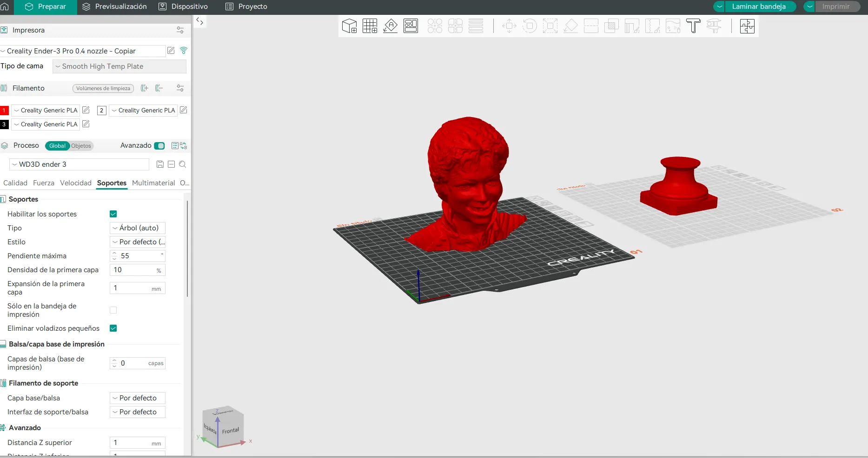The height and width of the screenshot is (458, 868).
Task: Switch to the Dispositivo tab
Action: tap(183, 7)
